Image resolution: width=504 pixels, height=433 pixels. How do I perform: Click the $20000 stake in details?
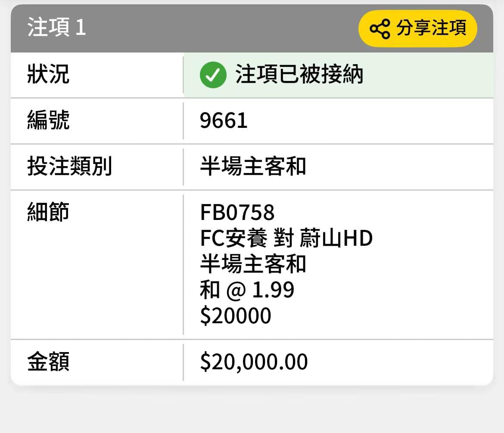pos(236,315)
